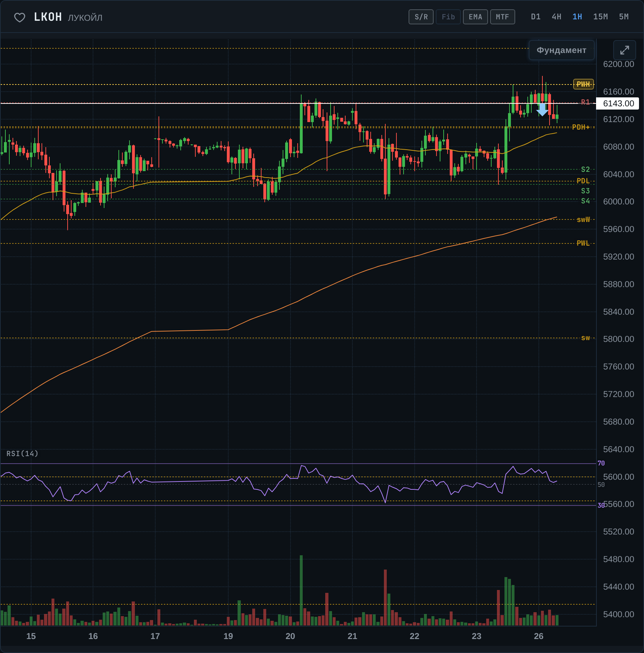Click the 6000.00 price axis label
Screen dimensions: 644x653
click(619, 202)
